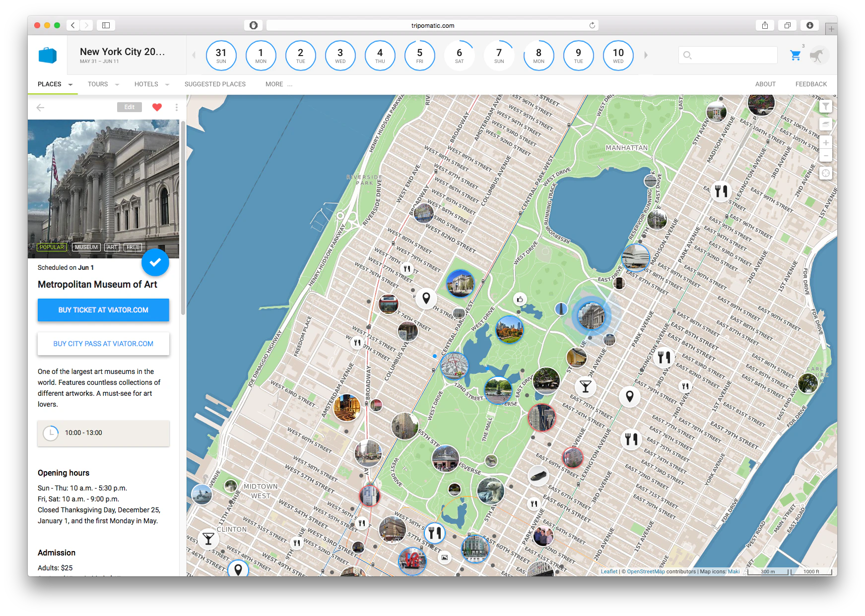This screenshot has height=616, width=865.
Task: Click Buy City Pass at Viator.com
Action: (103, 344)
